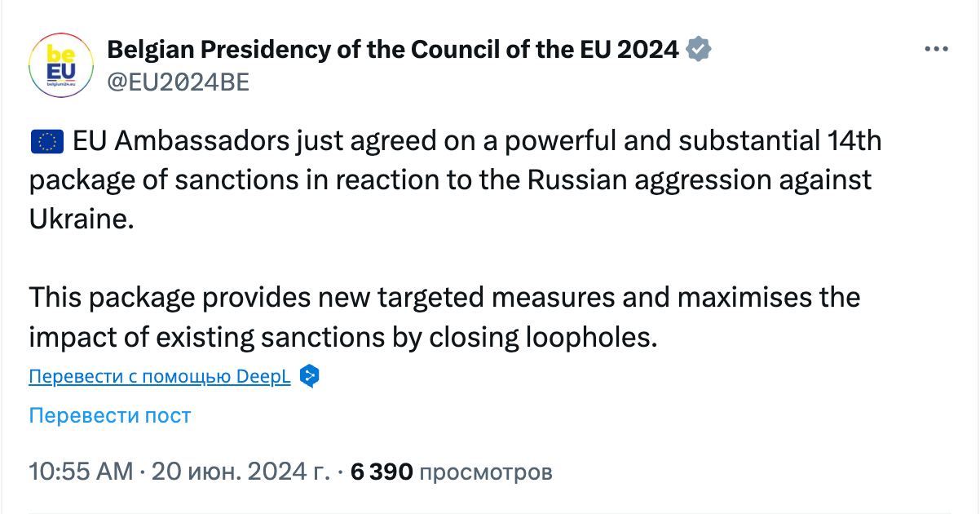Click the DeepL logo icon
Image resolution: width=980 pixels, height=514 pixels.
click(309, 376)
